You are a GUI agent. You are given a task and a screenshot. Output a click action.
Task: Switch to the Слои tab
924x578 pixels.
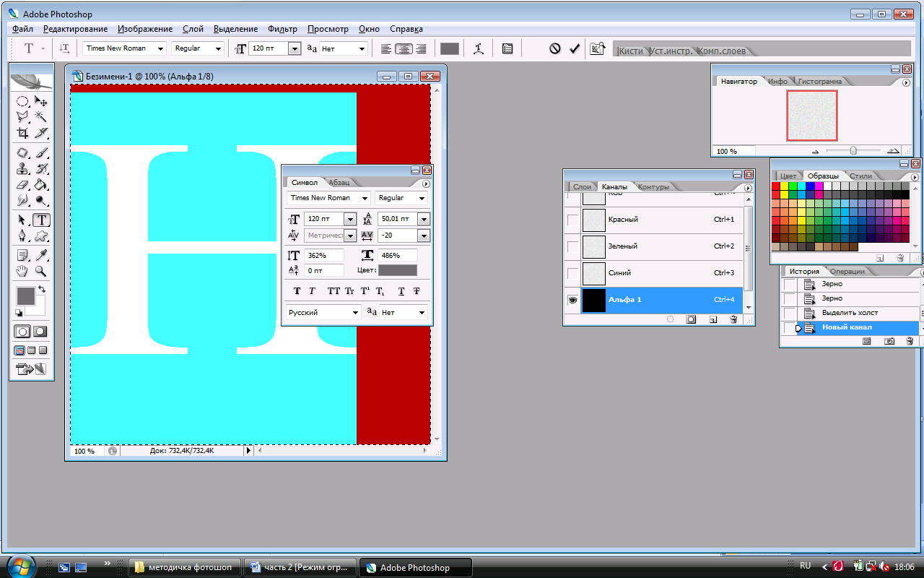(x=582, y=187)
